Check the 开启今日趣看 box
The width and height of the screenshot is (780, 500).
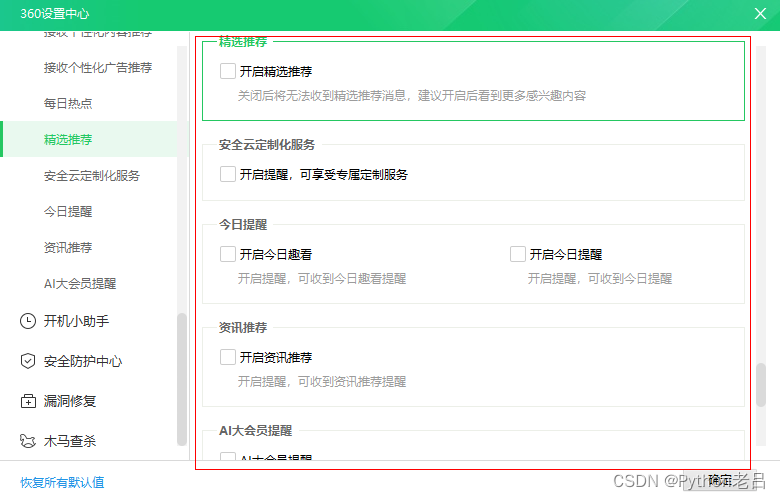(x=228, y=254)
